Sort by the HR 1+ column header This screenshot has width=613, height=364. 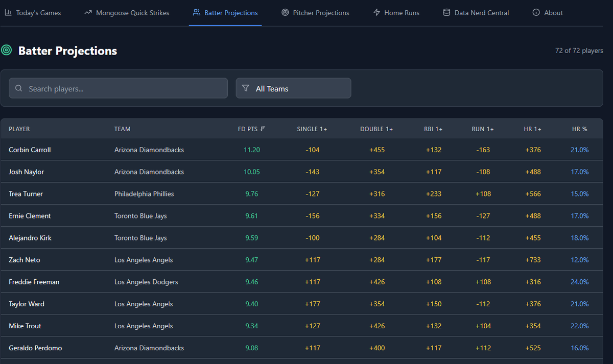click(x=533, y=129)
